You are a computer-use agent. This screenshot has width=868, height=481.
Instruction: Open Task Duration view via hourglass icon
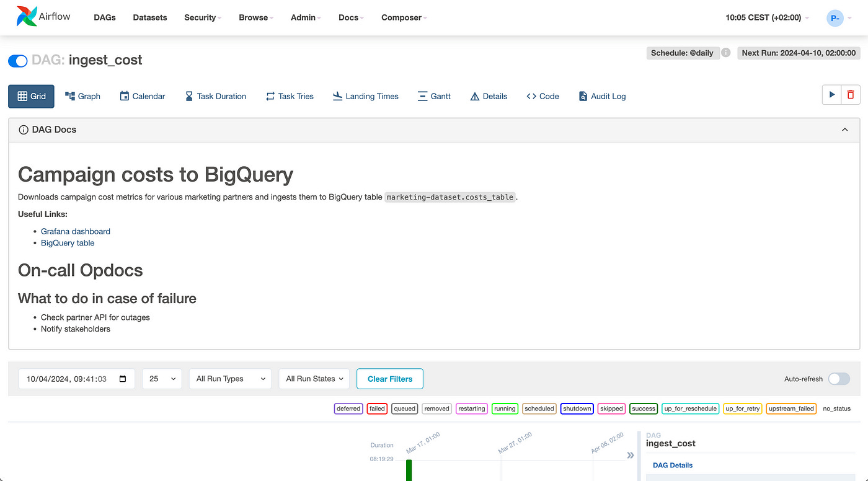(x=188, y=96)
